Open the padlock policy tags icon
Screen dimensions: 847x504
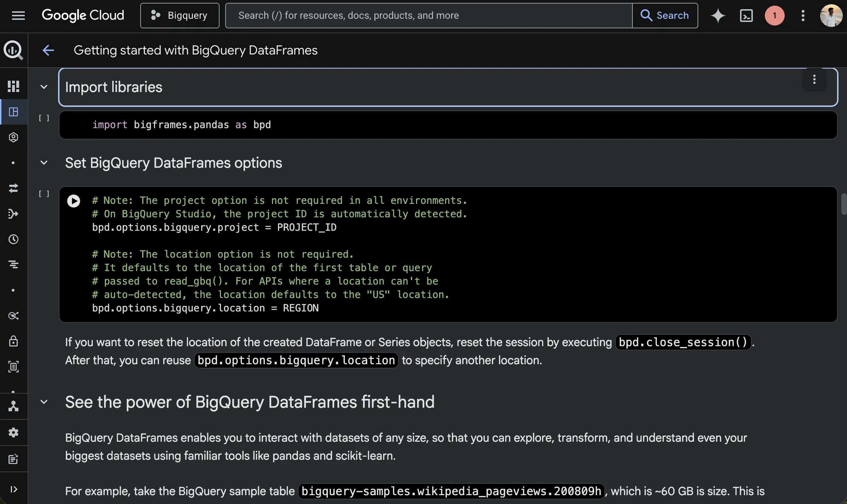(13, 341)
